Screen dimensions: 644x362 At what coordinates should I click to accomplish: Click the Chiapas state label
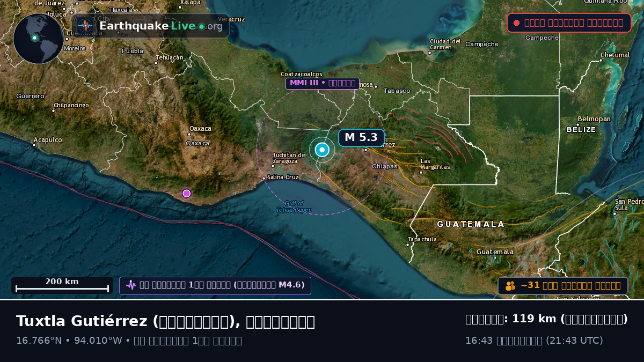(385, 166)
